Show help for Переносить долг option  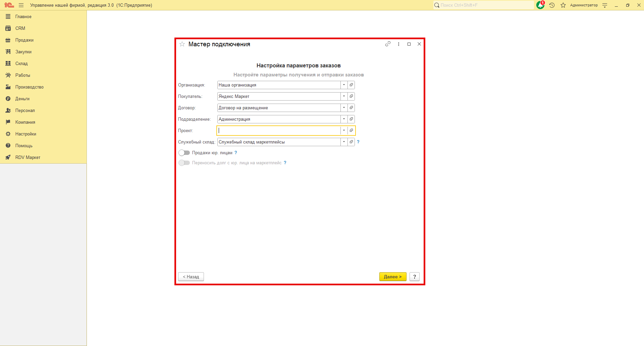pyautogui.click(x=285, y=163)
